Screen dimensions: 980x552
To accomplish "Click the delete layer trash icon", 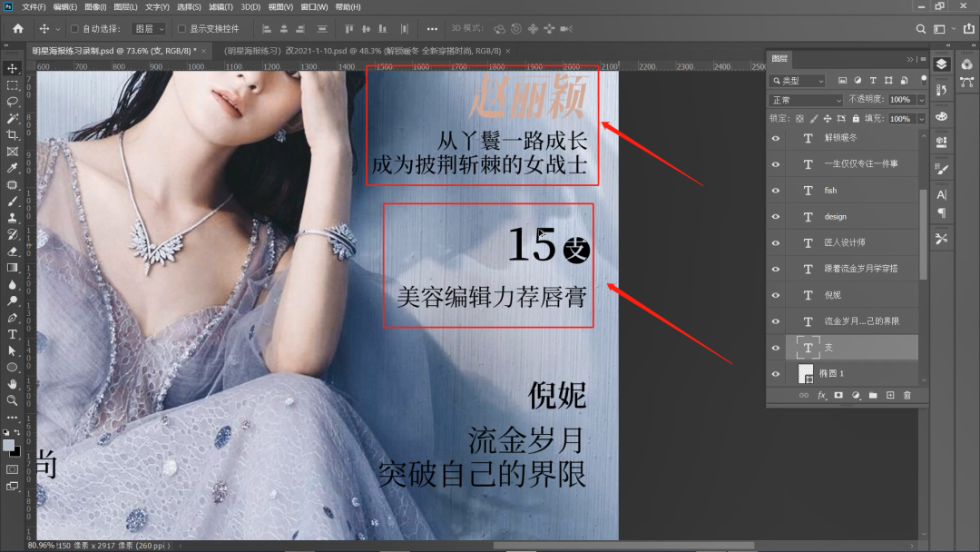I will (x=907, y=395).
